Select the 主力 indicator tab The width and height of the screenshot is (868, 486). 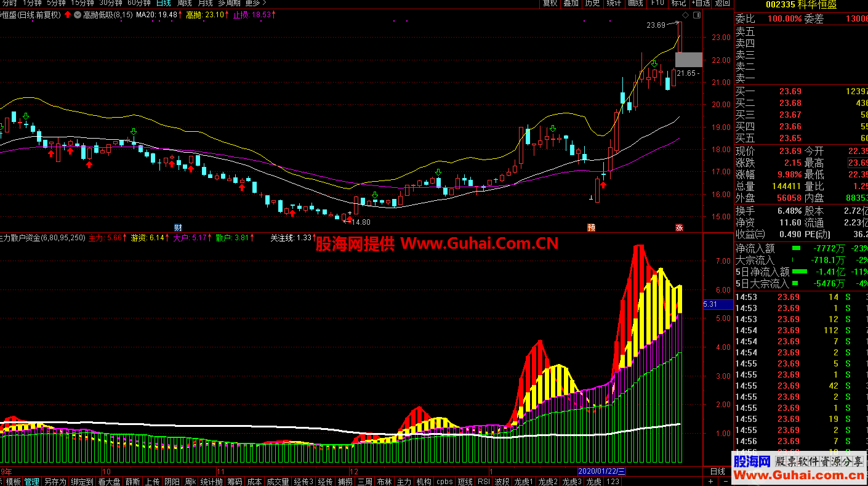point(404,482)
